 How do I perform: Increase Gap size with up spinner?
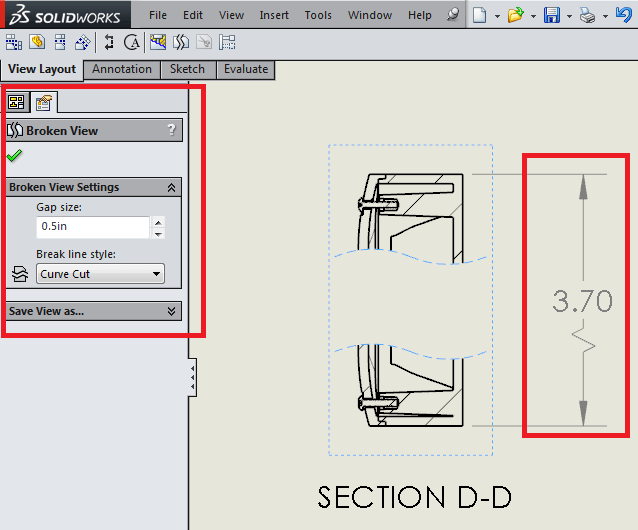[158, 222]
